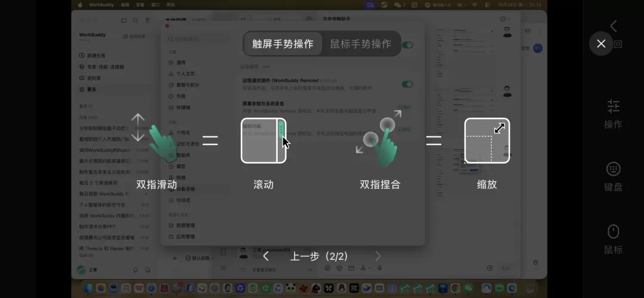Screen dimensions: 644x298
Task: Click the plus icon beside 默认权限
Action: pyautogui.click(x=175, y=258)
